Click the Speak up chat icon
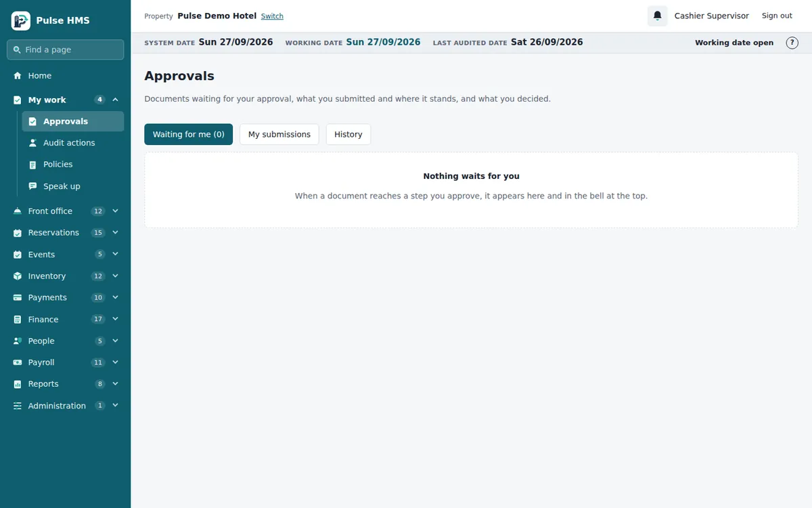Image resolution: width=812 pixels, height=508 pixels. [32, 186]
